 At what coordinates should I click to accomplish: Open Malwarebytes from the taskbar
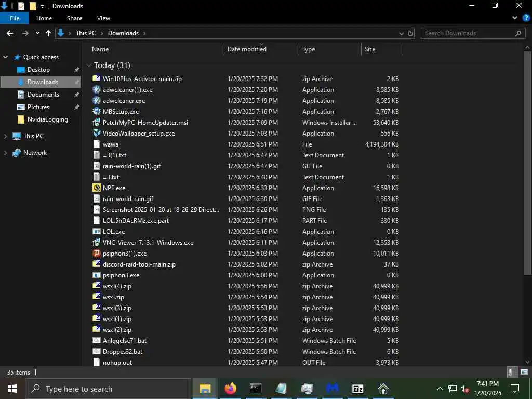tap(332, 389)
